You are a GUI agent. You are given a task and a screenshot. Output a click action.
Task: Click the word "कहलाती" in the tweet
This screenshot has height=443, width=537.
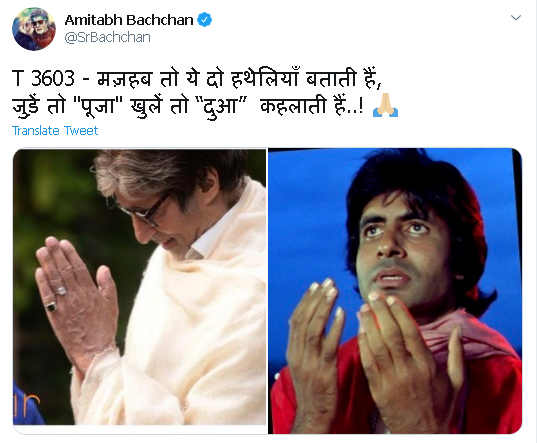coord(293,105)
